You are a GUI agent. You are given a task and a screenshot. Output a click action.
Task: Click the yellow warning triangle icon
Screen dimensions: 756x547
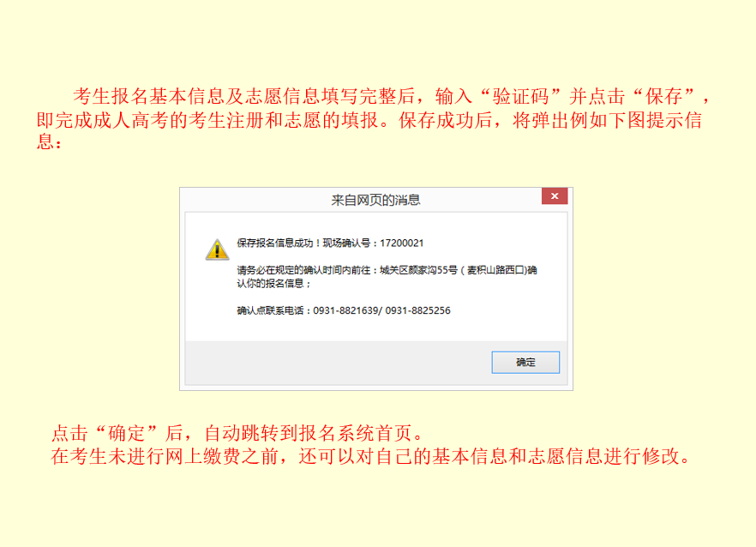[218, 249]
